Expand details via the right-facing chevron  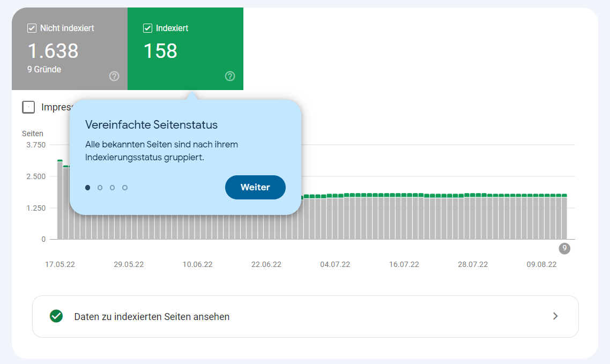point(556,316)
